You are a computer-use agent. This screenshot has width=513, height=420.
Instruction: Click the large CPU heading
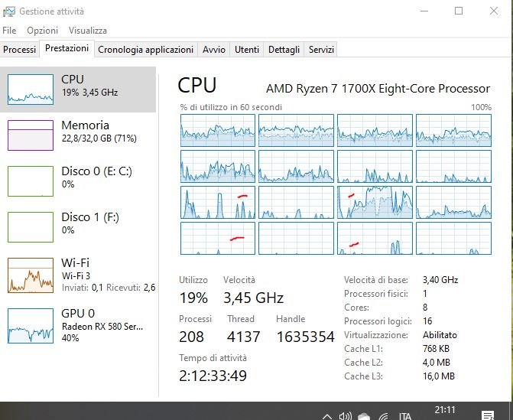(x=197, y=85)
